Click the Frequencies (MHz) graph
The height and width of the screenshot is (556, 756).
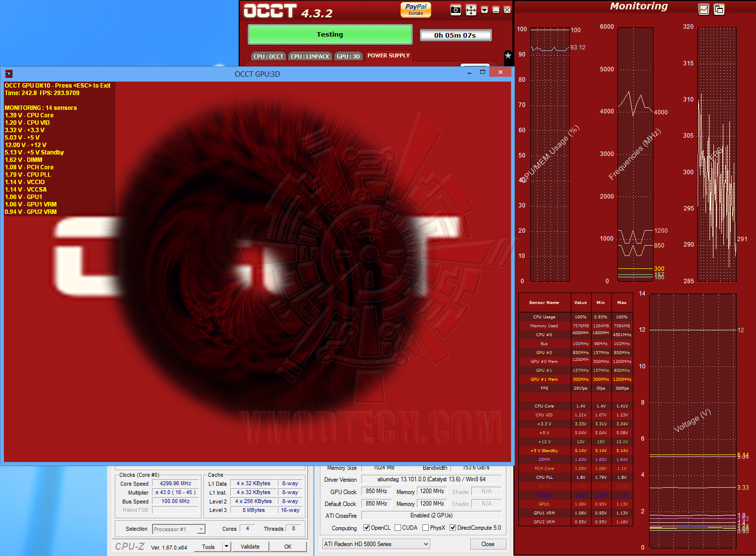click(635, 154)
